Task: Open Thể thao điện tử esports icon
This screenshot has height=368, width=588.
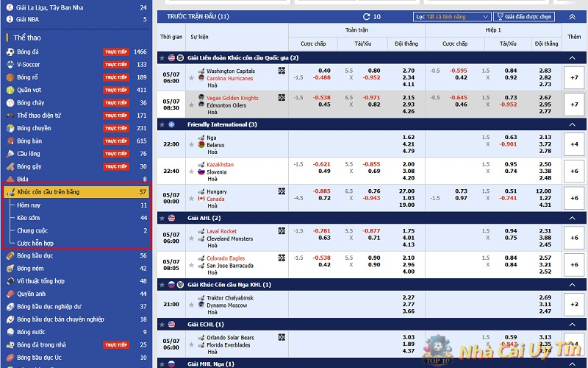Action: click(10, 116)
